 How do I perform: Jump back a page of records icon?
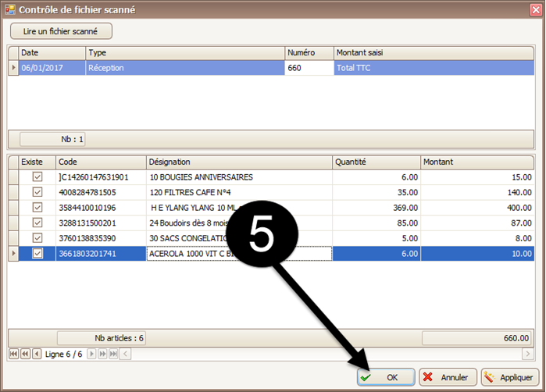coord(25,354)
